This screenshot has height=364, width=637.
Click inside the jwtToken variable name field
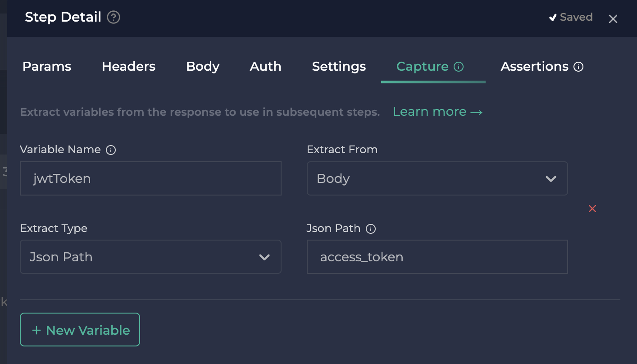coord(150,178)
